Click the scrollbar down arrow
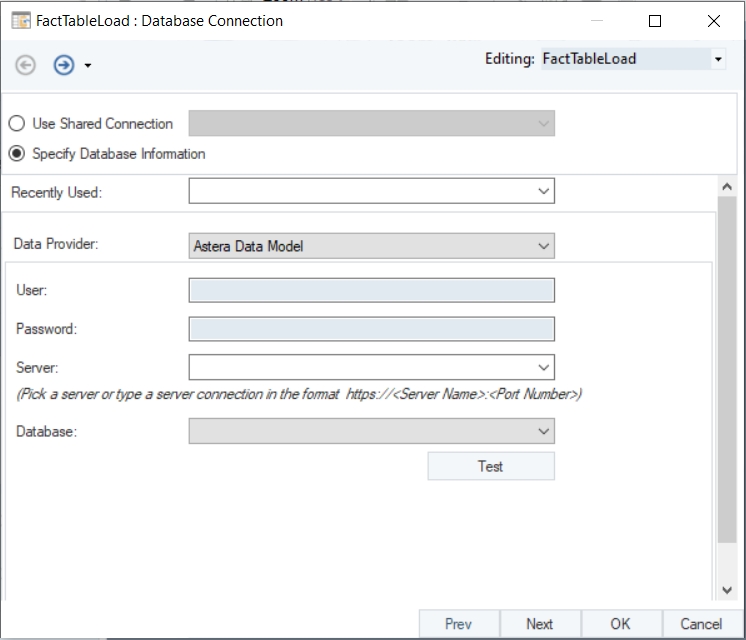Screen dimensions: 746x640 point(727,590)
